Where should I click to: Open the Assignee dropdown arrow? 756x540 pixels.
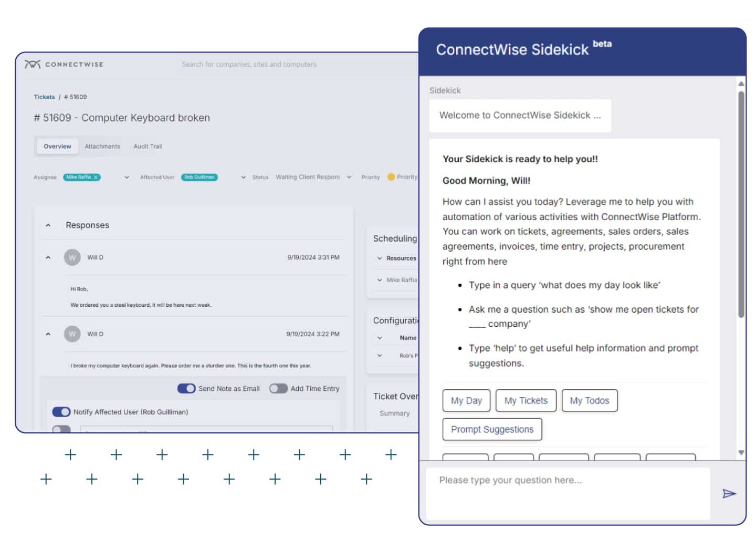pyautogui.click(x=127, y=178)
